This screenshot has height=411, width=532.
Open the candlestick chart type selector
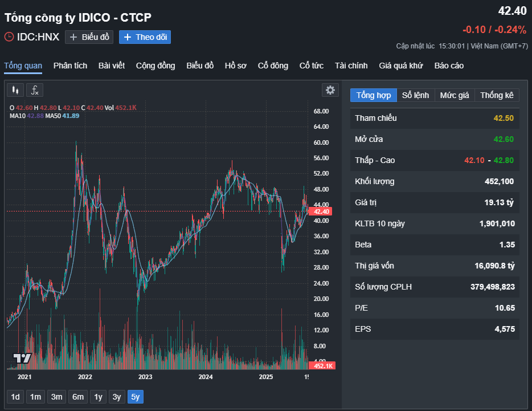point(15,90)
